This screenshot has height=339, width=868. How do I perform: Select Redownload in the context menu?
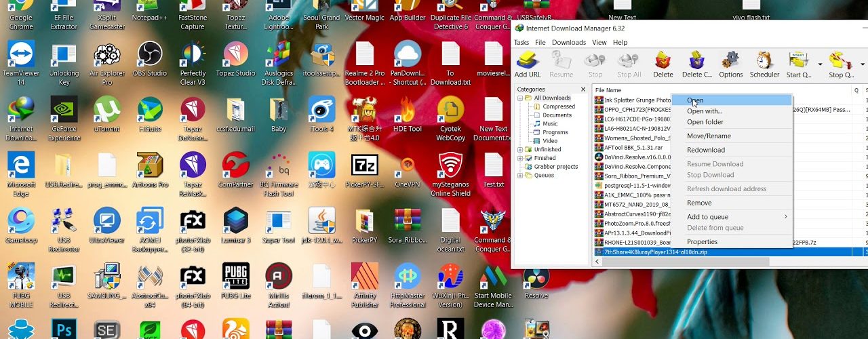click(x=706, y=150)
